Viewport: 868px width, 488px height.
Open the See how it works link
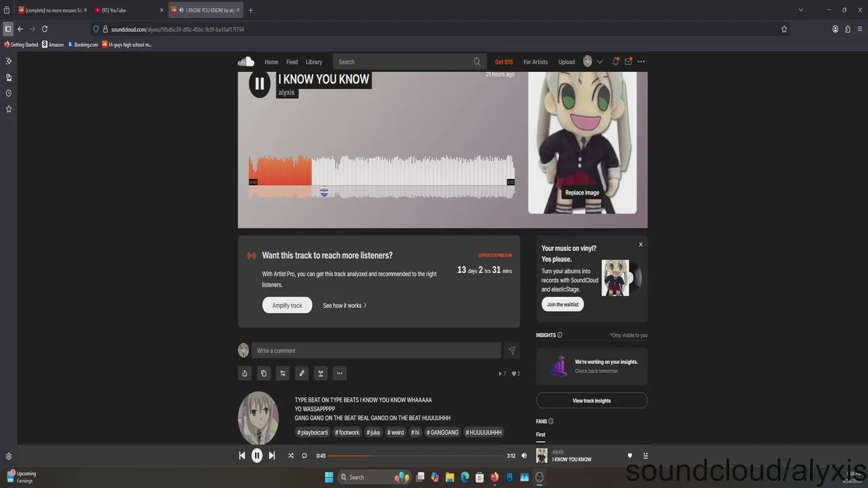point(344,306)
